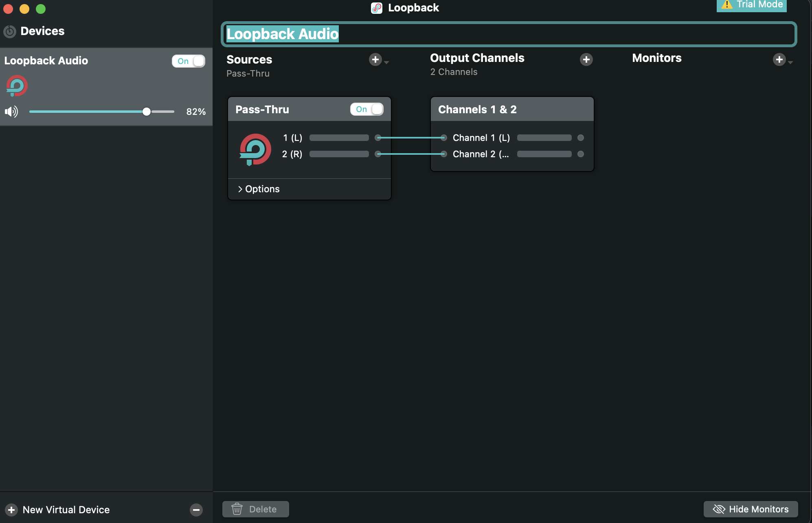Expand the Pass-Thru Options section
Image resolution: width=812 pixels, height=523 pixels.
(259, 189)
